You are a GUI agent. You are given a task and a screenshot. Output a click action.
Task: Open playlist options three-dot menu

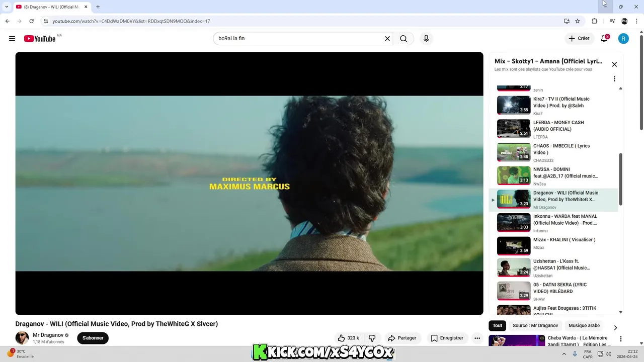pos(614,79)
